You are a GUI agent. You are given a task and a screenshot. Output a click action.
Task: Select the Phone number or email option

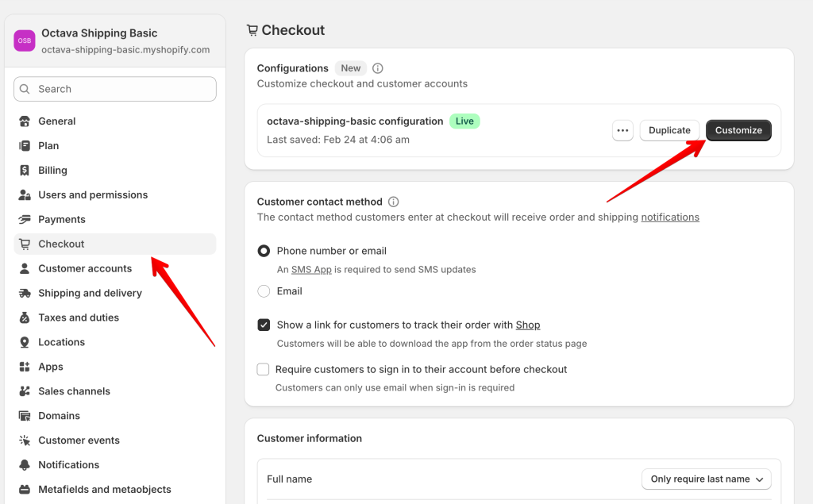coord(264,251)
